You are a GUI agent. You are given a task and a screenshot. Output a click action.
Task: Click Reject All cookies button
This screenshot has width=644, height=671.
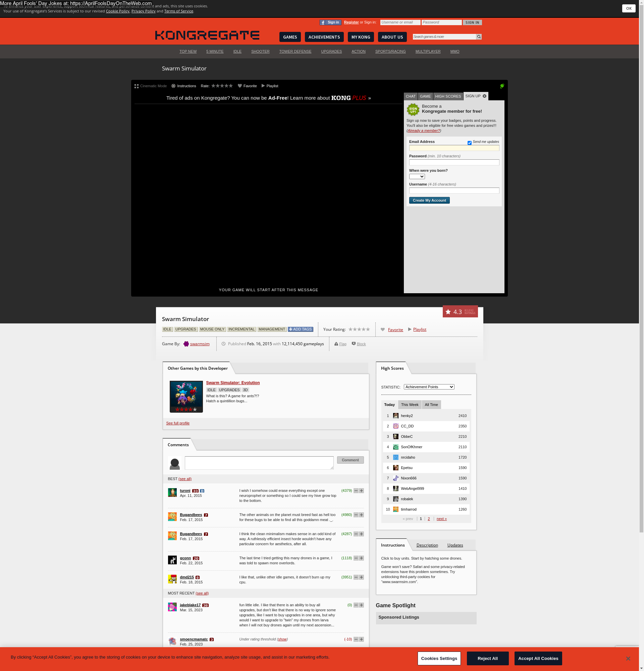488,658
